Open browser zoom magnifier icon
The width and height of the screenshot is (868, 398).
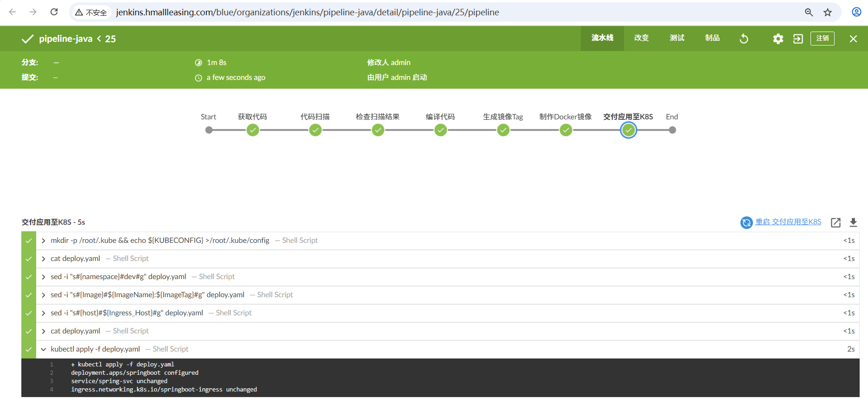(809, 13)
